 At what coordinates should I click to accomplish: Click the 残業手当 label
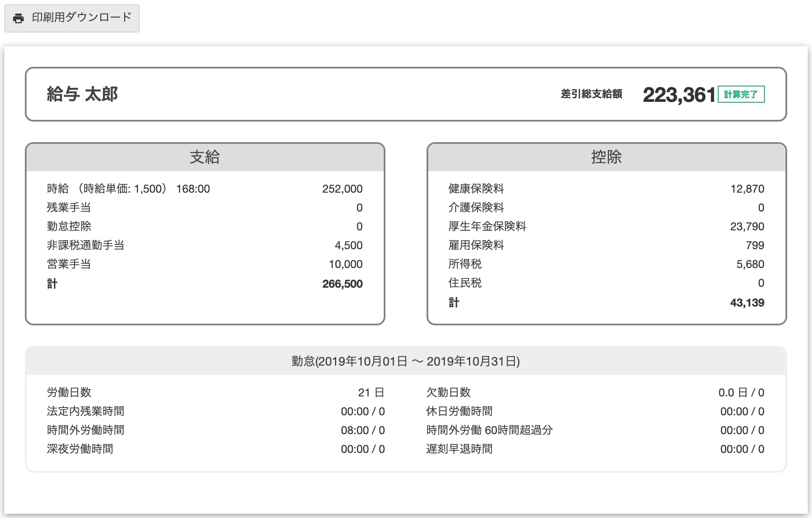(69, 208)
